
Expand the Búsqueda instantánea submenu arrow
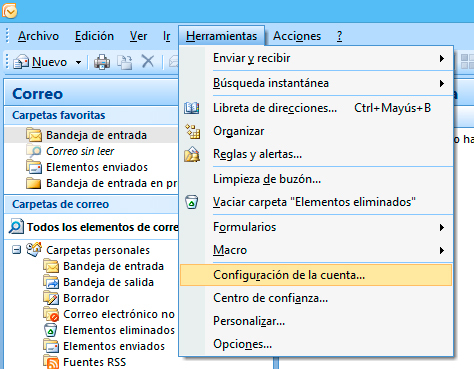(442, 83)
